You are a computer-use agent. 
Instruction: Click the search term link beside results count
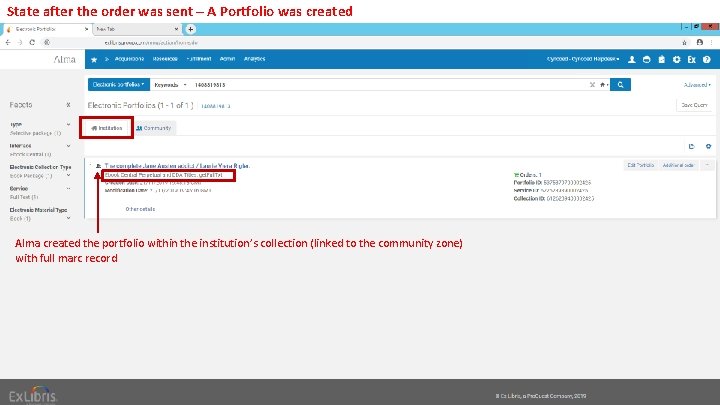pyautogui.click(x=215, y=106)
